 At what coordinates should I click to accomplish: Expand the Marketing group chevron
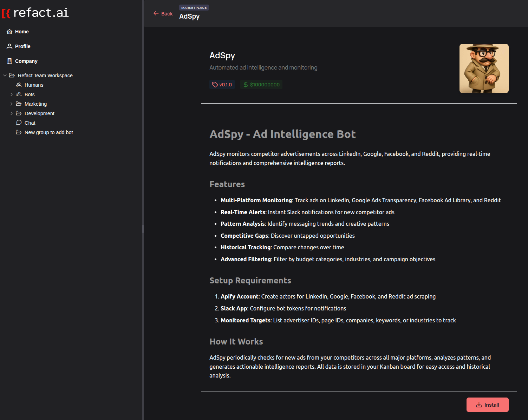coord(11,104)
